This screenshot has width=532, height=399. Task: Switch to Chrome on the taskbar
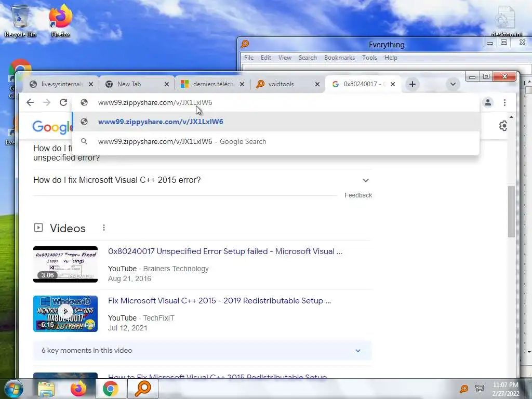point(111,389)
